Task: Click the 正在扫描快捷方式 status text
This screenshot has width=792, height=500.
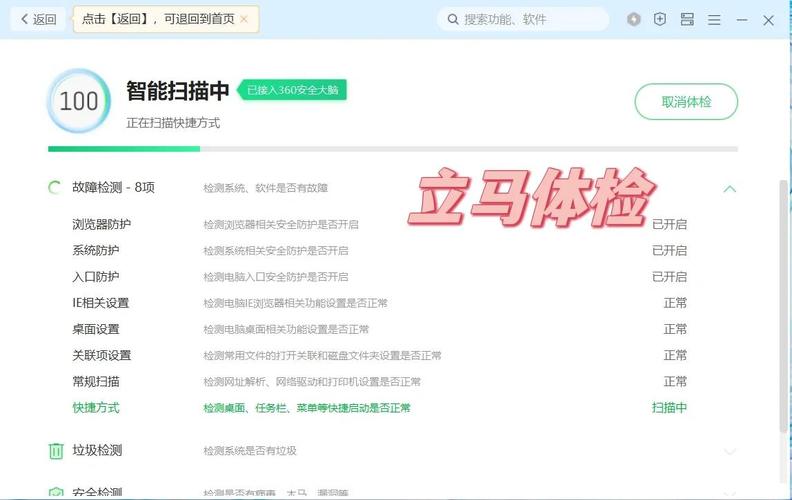Action: (173, 123)
